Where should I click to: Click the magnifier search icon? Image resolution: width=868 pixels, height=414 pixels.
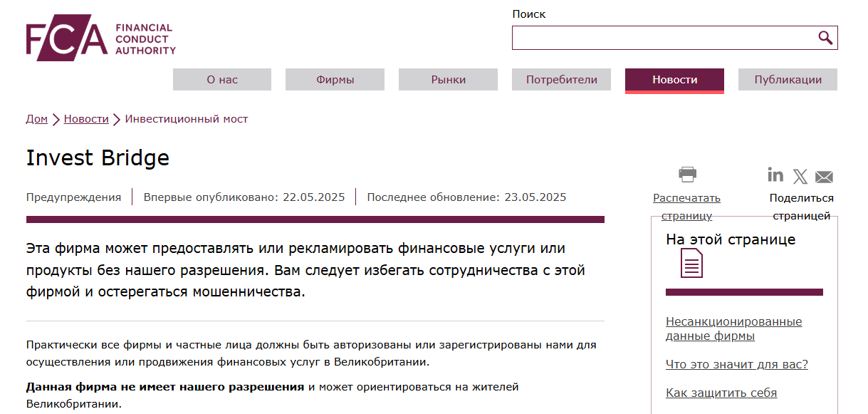coord(825,38)
